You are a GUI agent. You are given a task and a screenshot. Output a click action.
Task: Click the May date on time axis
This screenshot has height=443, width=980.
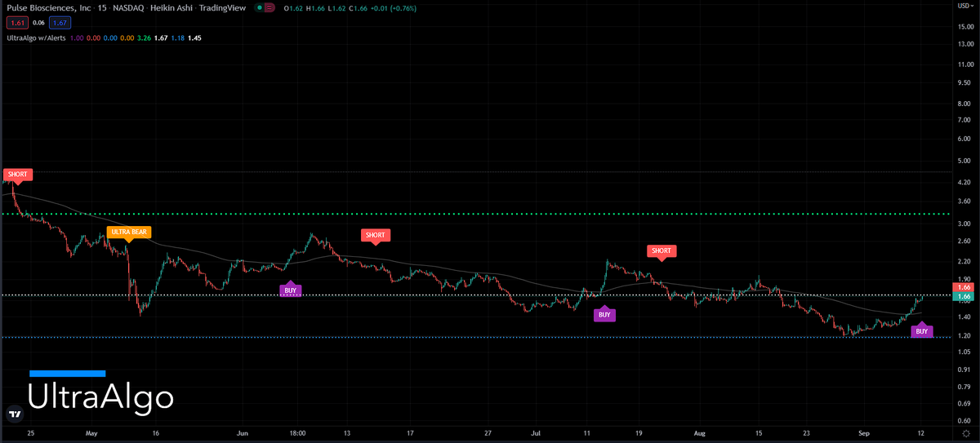[91, 435]
